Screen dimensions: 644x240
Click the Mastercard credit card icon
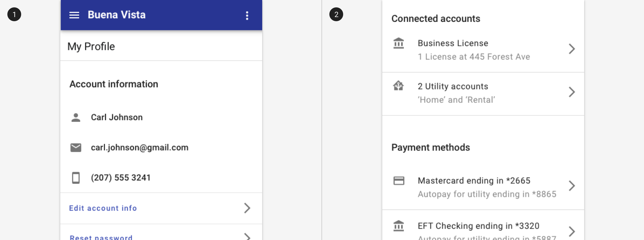(399, 181)
